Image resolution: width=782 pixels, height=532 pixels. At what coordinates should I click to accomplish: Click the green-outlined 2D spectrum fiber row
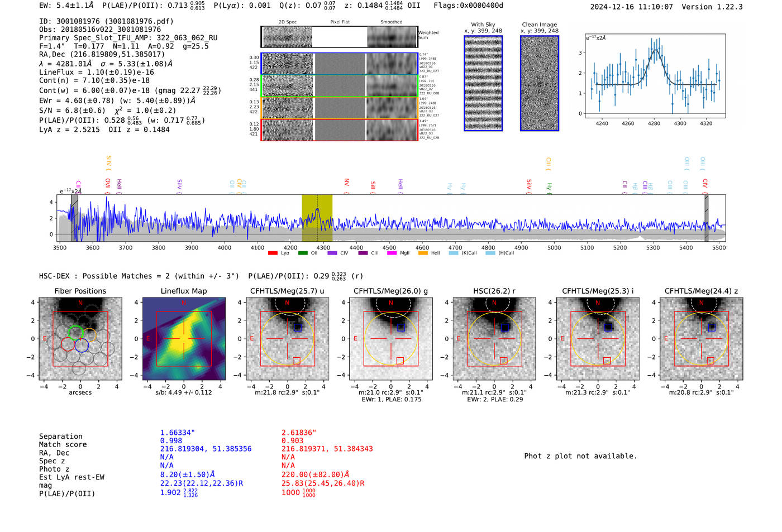[339, 85]
